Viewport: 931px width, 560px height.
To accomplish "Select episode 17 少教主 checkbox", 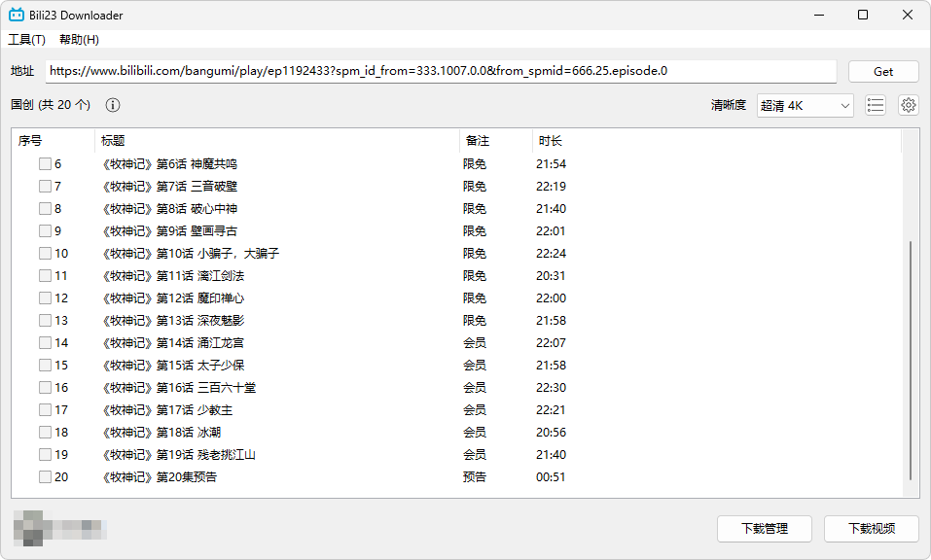I will click(x=45, y=409).
